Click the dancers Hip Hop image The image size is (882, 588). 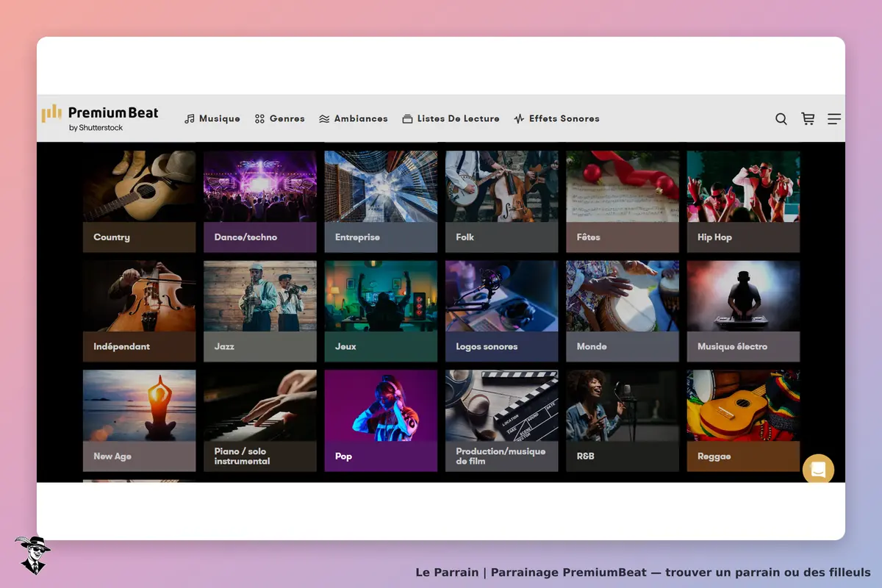pyautogui.click(x=743, y=187)
